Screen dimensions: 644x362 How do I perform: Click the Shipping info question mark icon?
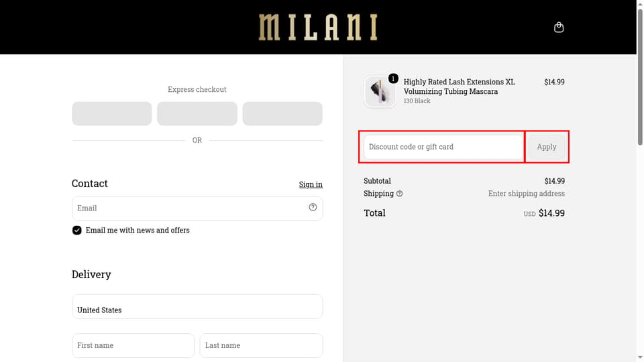399,193
